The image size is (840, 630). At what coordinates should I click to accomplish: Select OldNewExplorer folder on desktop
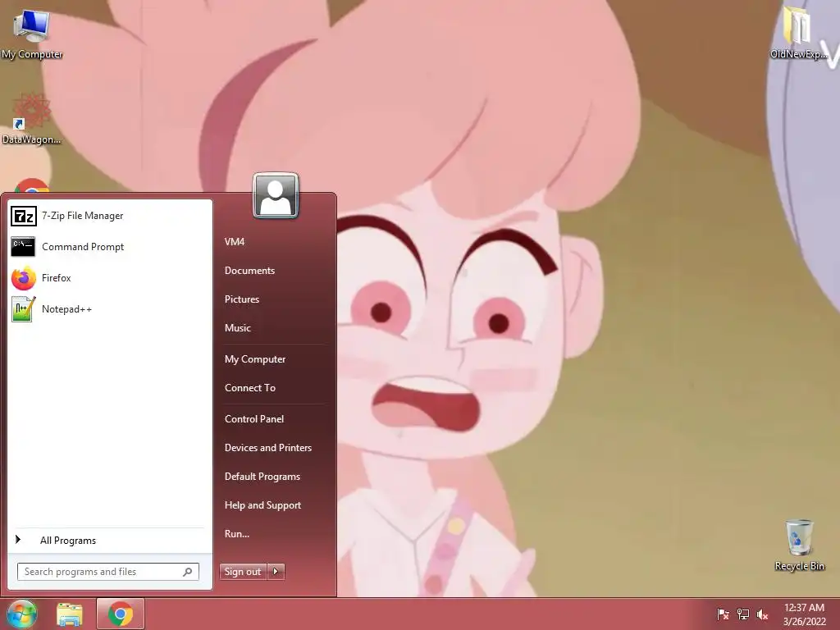click(799, 33)
